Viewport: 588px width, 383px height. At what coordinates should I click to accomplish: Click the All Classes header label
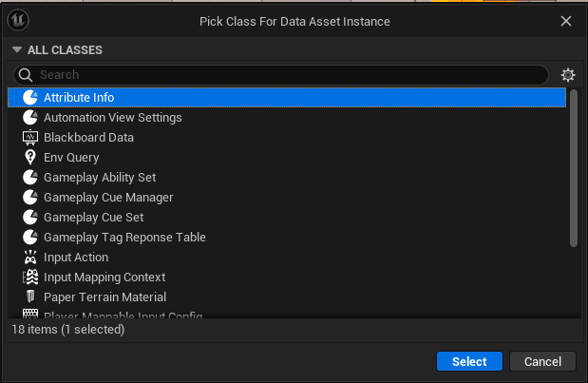point(65,49)
